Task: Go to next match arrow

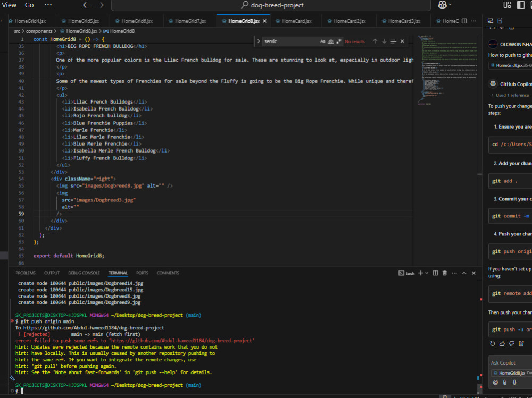Action: coord(384,41)
